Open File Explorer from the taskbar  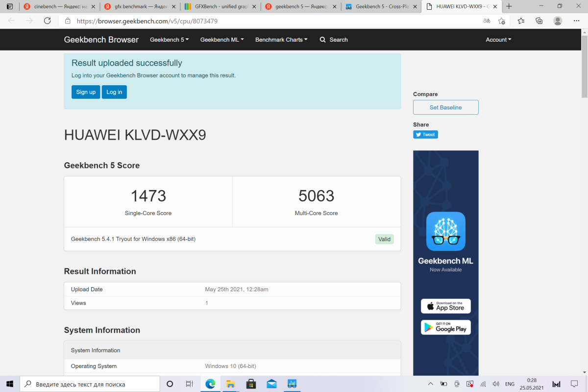point(230,384)
